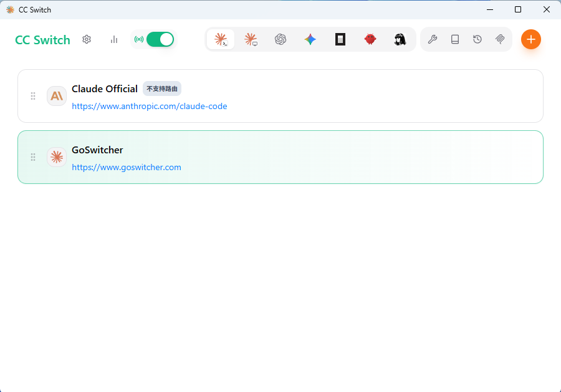Click the Claude Official name text
The image size is (561, 392).
tap(105, 88)
